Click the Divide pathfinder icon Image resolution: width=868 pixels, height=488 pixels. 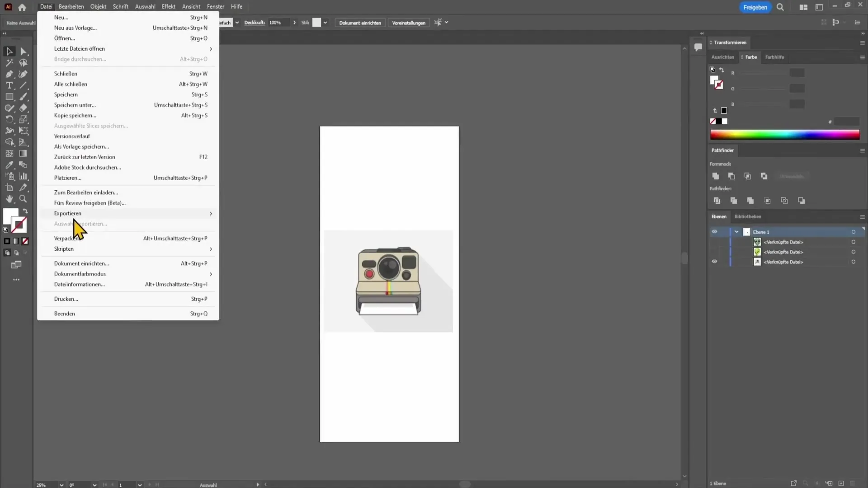click(717, 201)
